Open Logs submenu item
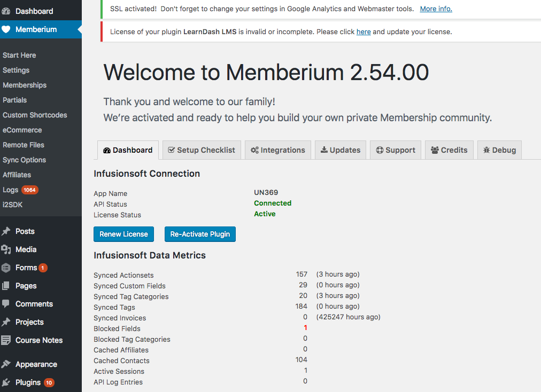541x392 pixels. point(10,190)
